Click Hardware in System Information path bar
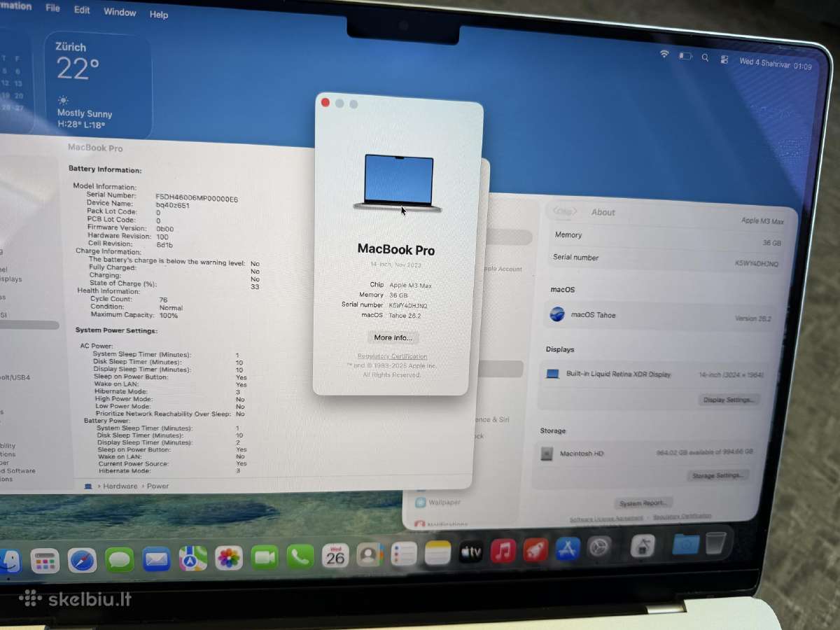 pos(120,486)
